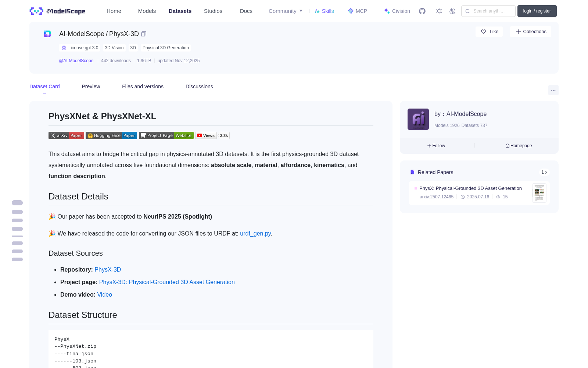The image size is (588, 368).
Task: Click the License:gpl-3.0 tag
Action: (79, 48)
